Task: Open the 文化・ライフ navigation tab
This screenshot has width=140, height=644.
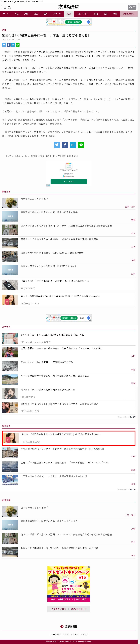Action: click(82, 14)
